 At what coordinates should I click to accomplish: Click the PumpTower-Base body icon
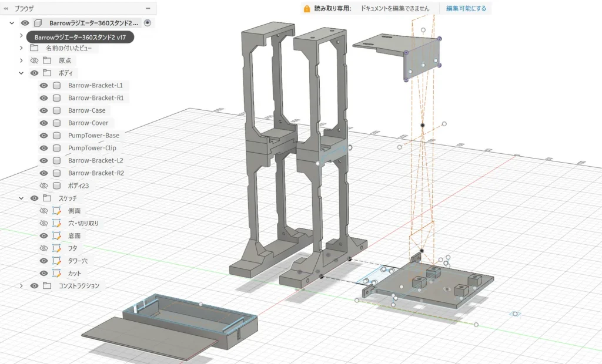point(56,136)
